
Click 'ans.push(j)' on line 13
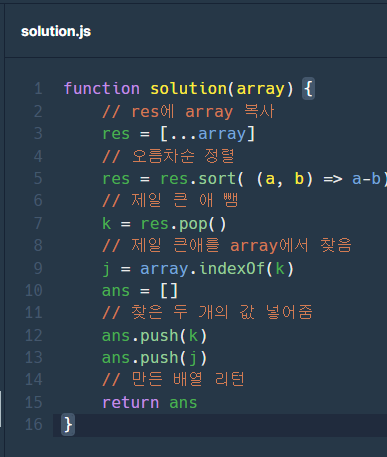pyautogui.click(x=155, y=358)
